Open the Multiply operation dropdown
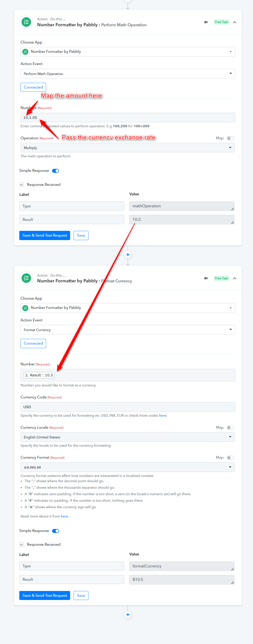The width and height of the screenshot is (253, 644). (x=128, y=148)
